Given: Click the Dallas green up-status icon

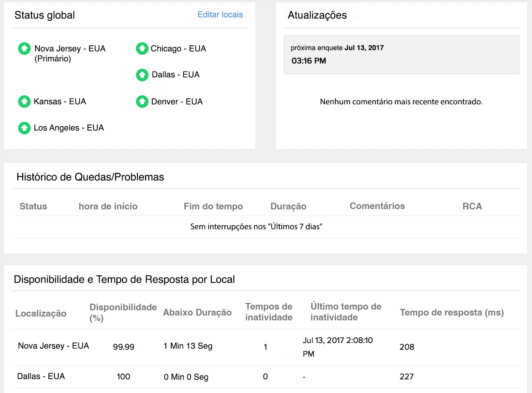Looking at the screenshot, I should [x=142, y=75].
